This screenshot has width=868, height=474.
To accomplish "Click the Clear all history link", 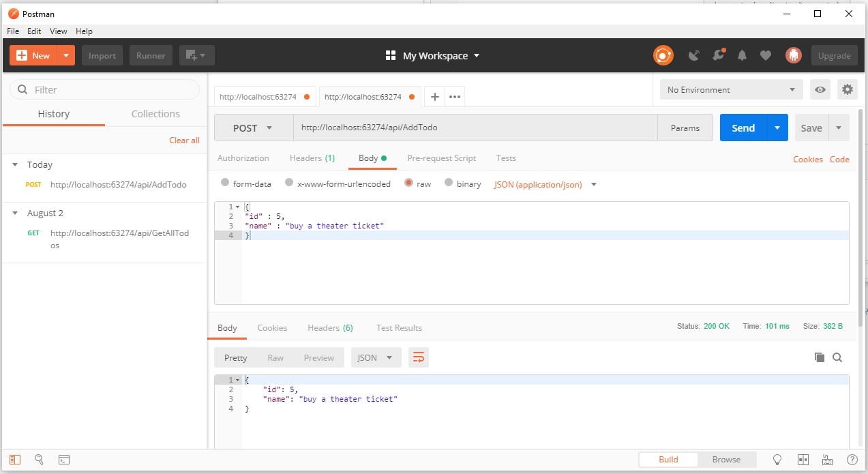I will point(184,140).
